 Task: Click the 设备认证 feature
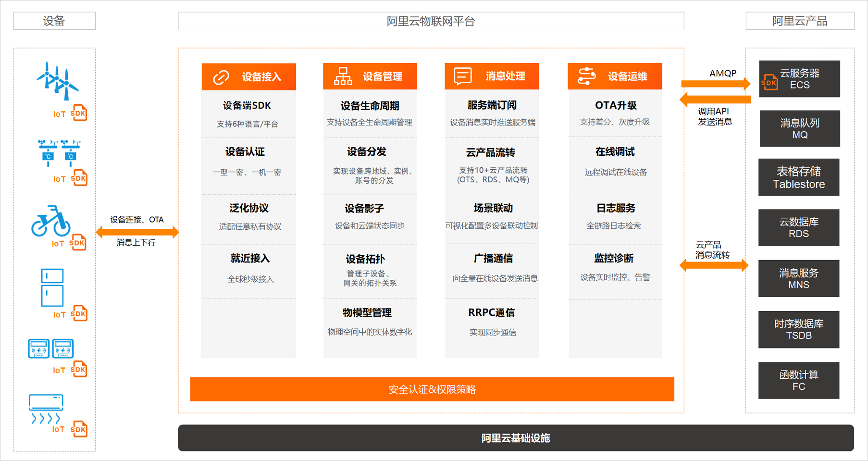(x=245, y=152)
